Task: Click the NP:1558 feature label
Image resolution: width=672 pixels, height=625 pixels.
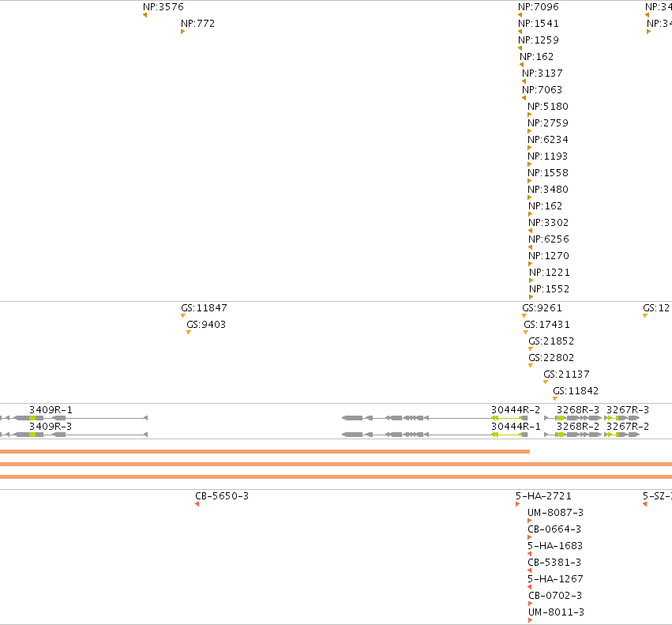Action: pyautogui.click(x=548, y=173)
